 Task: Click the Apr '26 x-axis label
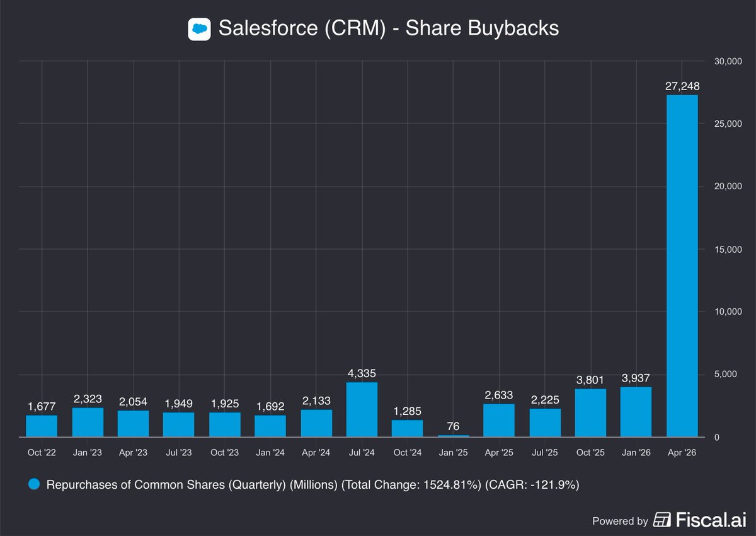[x=682, y=453]
